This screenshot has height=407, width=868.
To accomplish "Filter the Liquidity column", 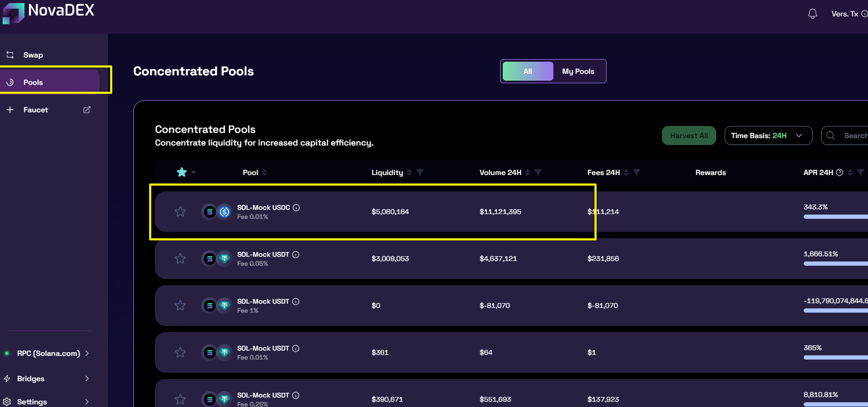I will [420, 172].
